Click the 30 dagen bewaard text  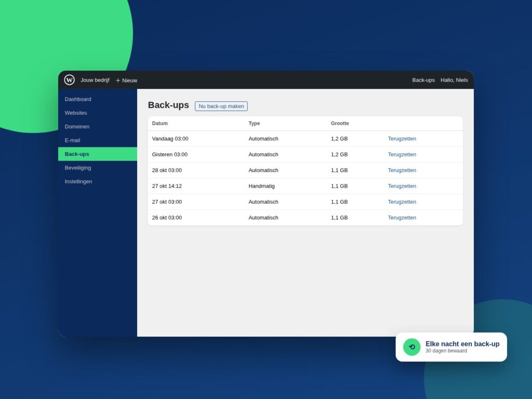(446, 351)
